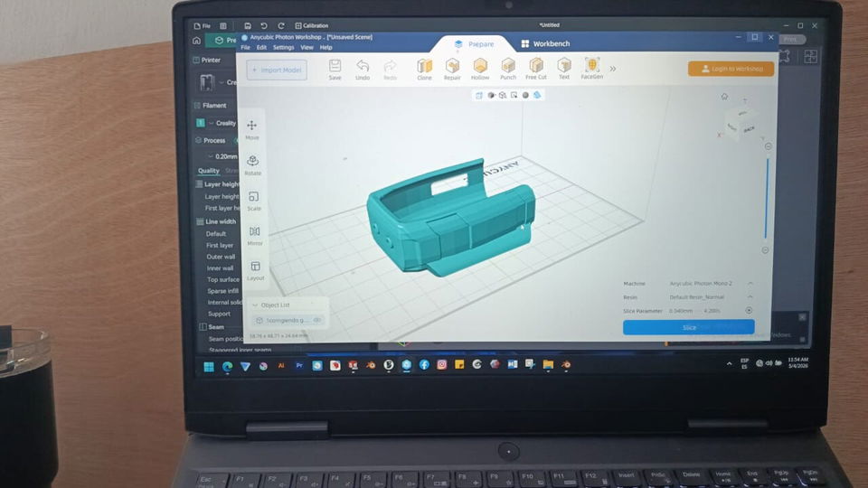Click the Outer wall setting
The width and height of the screenshot is (868, 488).
[221, 257]
